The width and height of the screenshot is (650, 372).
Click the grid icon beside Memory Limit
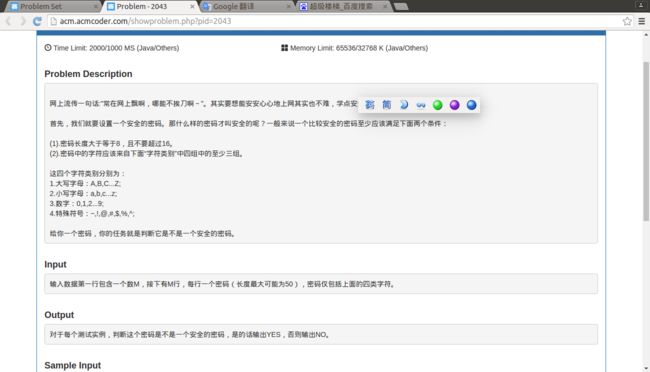[284, 48]
